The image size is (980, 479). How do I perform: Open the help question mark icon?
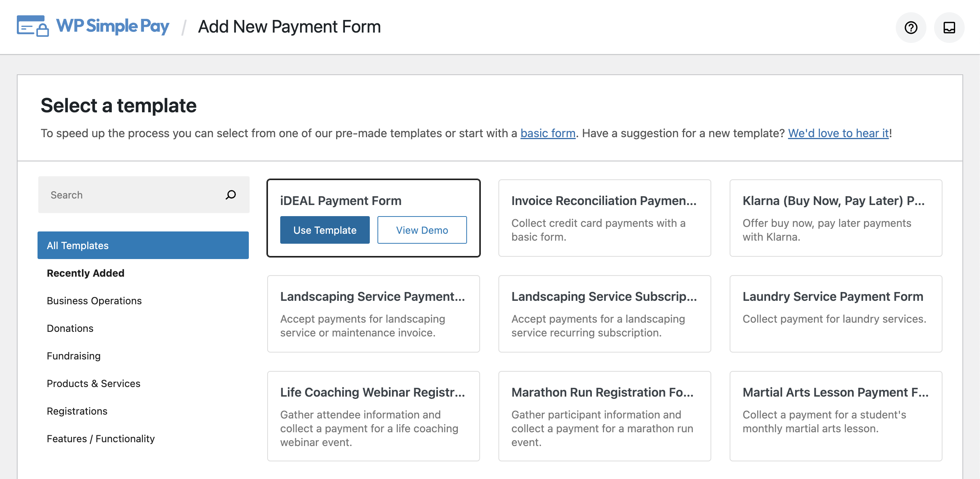click(x=911, y=27)
